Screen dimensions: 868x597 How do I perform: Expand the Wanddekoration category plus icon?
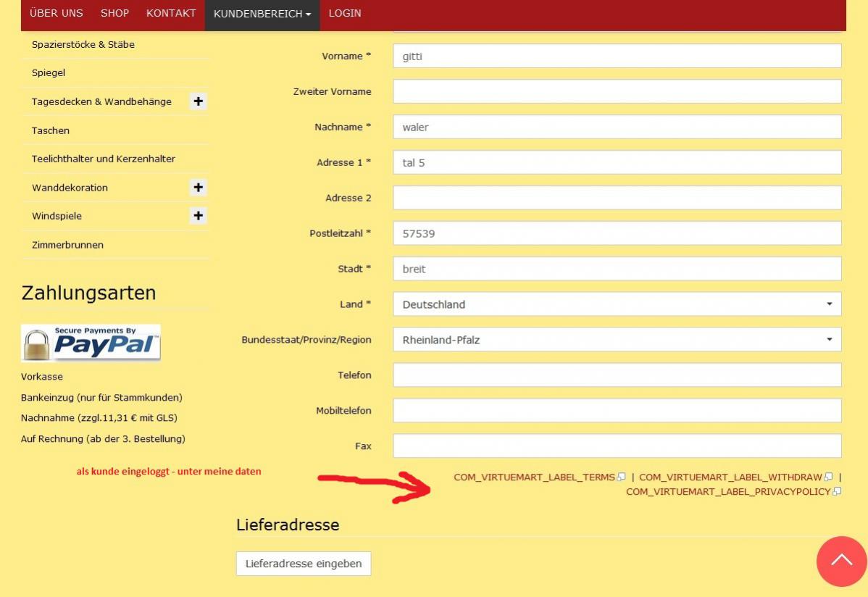click(x=198, y=188)
